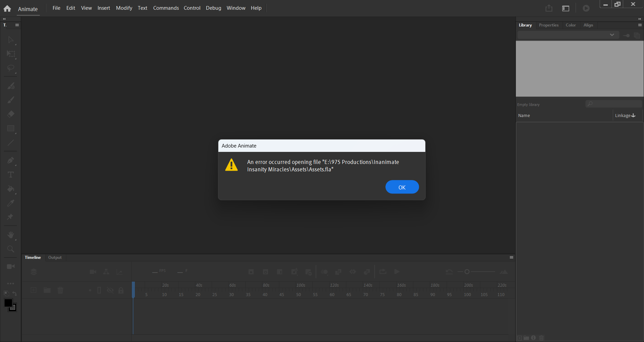Toggle lock all layers padlock
This screenshot has height=342, width=644.
coord(121,290)
